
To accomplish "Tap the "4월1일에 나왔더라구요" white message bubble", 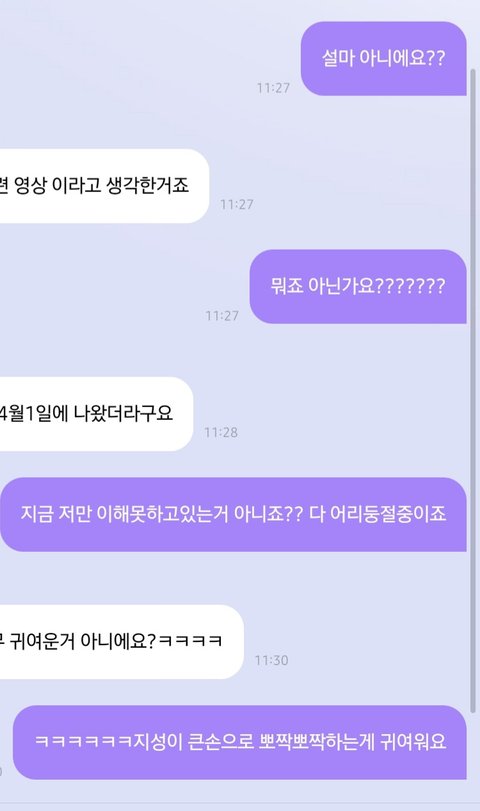I will (x=96, y=414).
